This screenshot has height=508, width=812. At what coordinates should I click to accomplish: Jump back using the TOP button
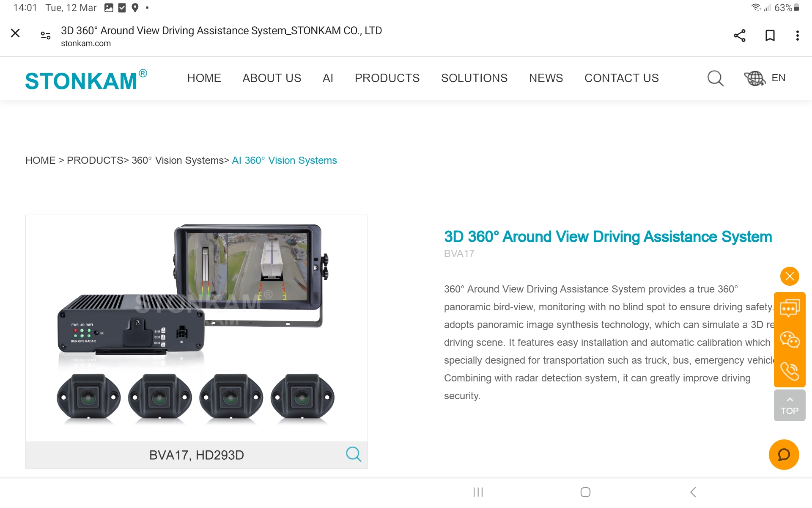click(790, 406)
